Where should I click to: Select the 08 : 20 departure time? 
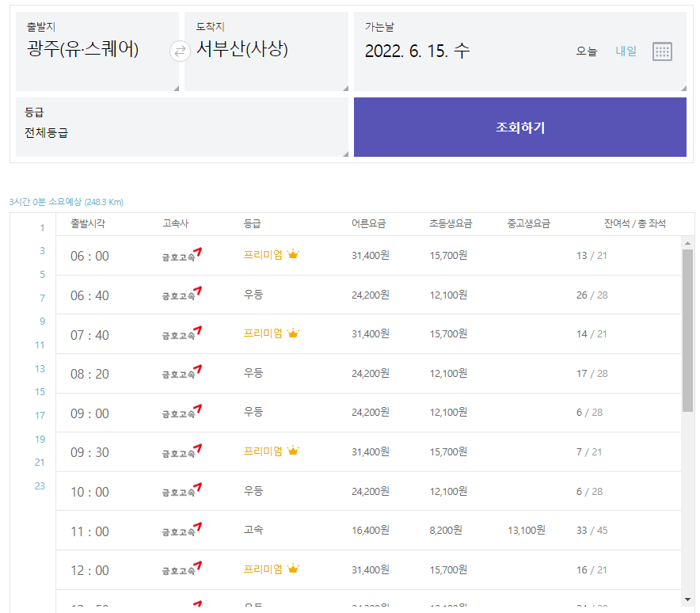(x=89, y=374)
